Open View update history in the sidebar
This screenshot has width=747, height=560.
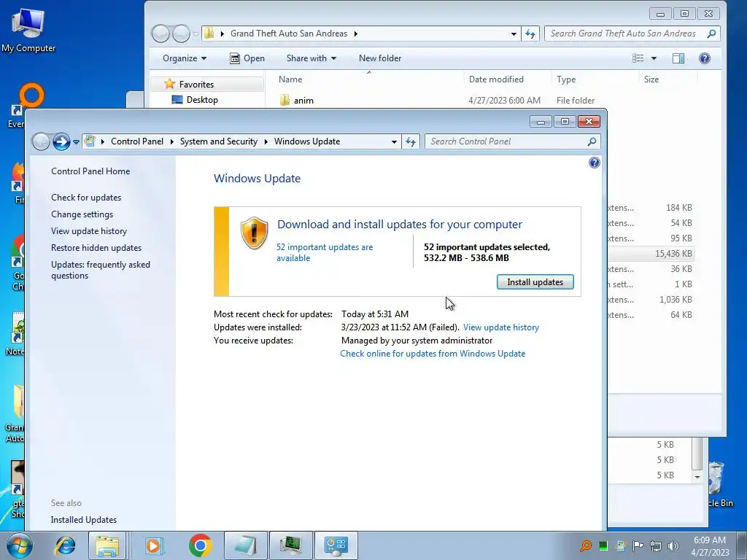[x=89, y=231]
